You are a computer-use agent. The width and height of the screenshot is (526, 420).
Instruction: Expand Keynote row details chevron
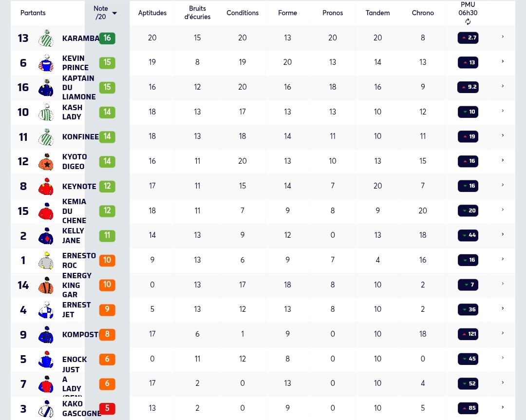click(x=503, y=185)
